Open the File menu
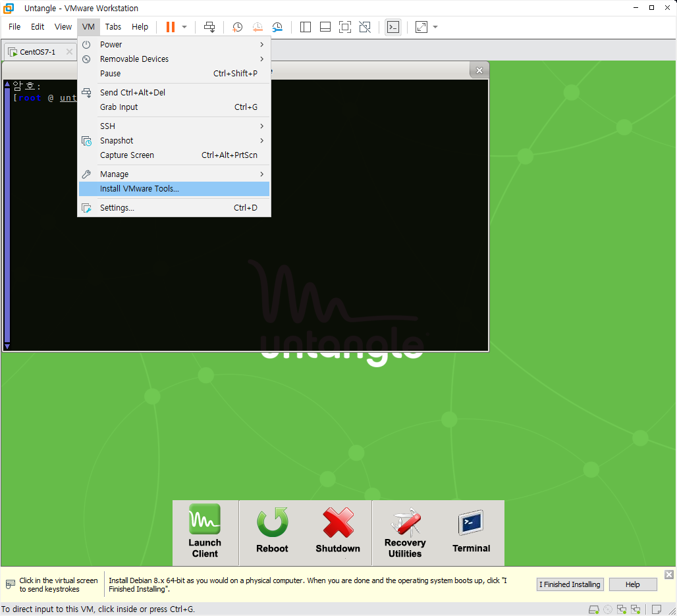The image size is (677, 616). pos(14,27)
